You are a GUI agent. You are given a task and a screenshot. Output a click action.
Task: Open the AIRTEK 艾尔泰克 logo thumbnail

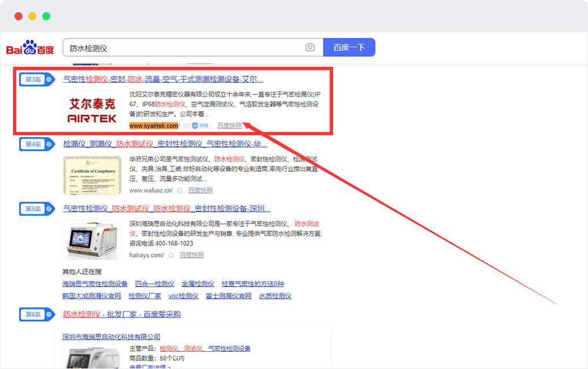coord(92,110)
